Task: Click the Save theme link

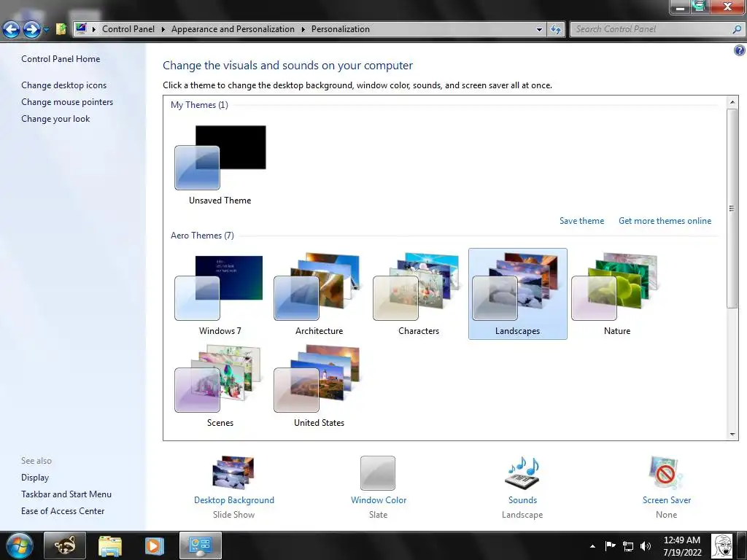Action: click(x=581, y=221)
